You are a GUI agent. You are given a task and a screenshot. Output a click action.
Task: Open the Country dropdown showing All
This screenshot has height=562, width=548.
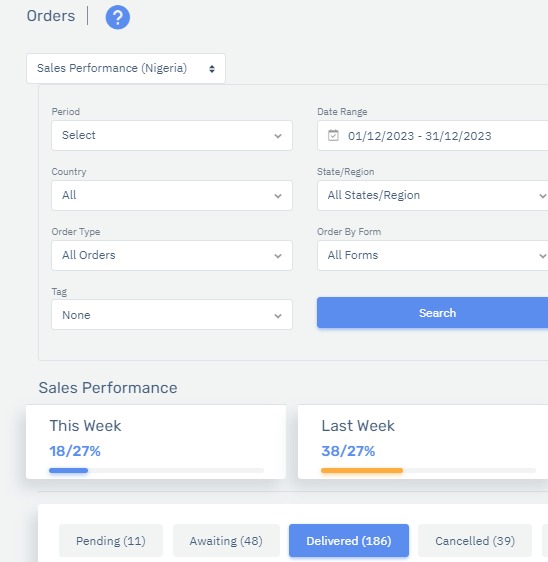[172, 195]
